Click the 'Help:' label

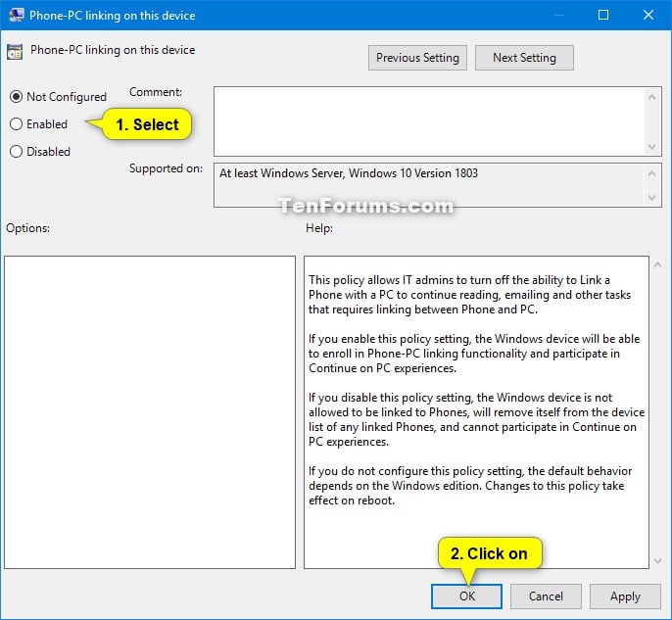click(319, 228)
